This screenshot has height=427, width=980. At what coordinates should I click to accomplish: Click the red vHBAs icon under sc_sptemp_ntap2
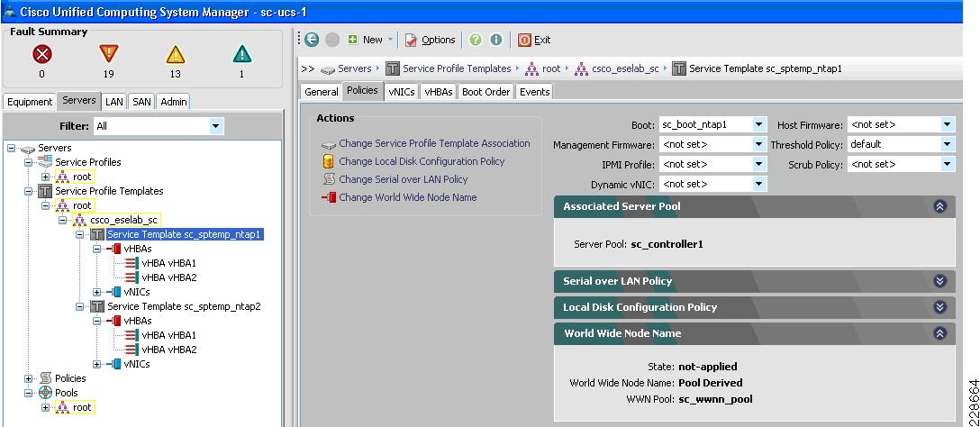coord(113,321)
